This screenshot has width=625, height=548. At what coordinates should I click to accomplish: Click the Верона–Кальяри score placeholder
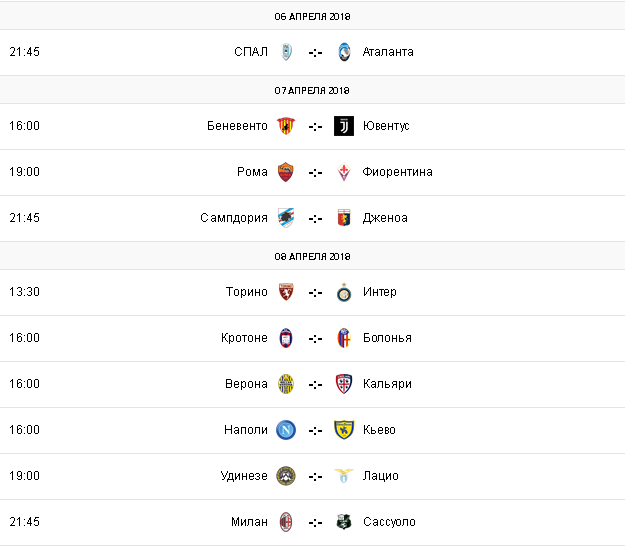[x=316, y=384]
